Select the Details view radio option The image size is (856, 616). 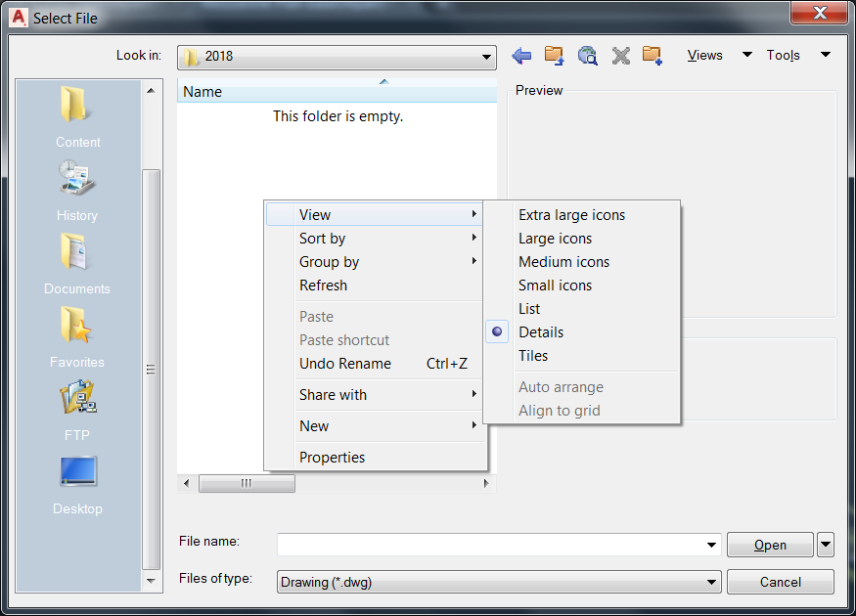(542, 331)
